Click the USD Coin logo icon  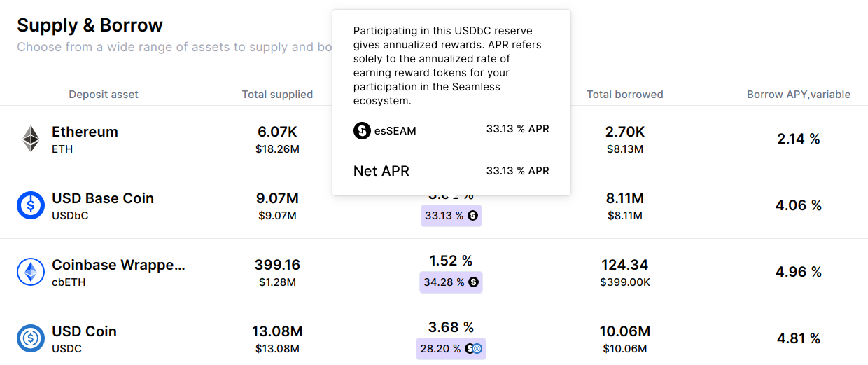(31, 338)
